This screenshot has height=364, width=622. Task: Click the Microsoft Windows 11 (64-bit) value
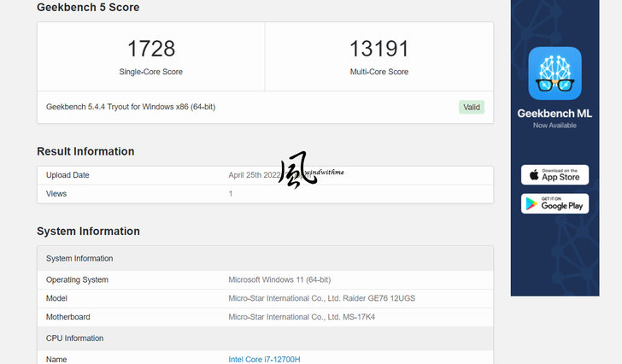(279, 280)
